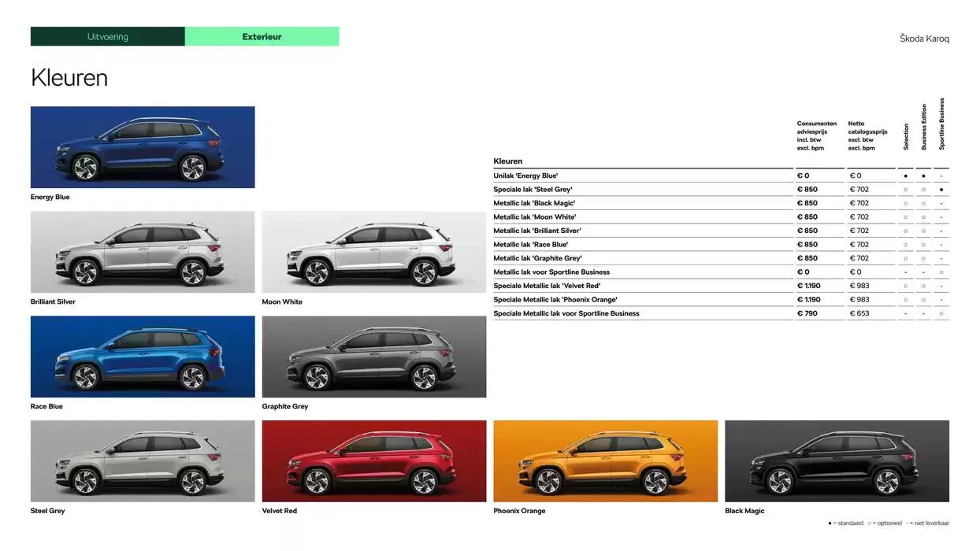
Task: Open the Graphite Grey car view
Action: [373, 356]
